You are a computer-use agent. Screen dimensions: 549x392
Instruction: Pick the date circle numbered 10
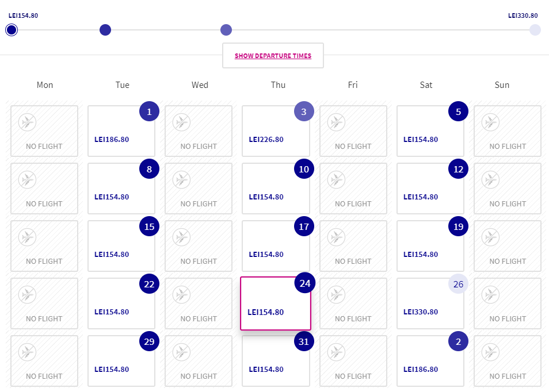[x=304, y=169]
